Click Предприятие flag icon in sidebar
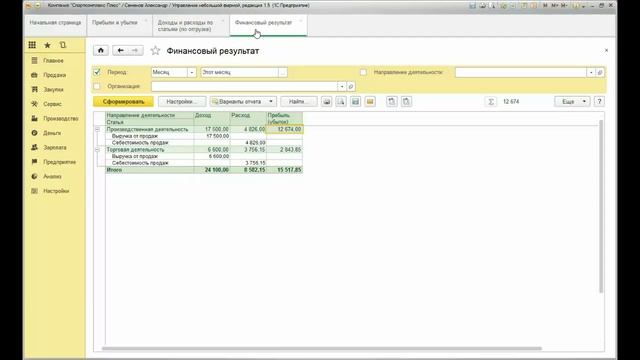Screen dimensions: 640x360 pos(34,162)
